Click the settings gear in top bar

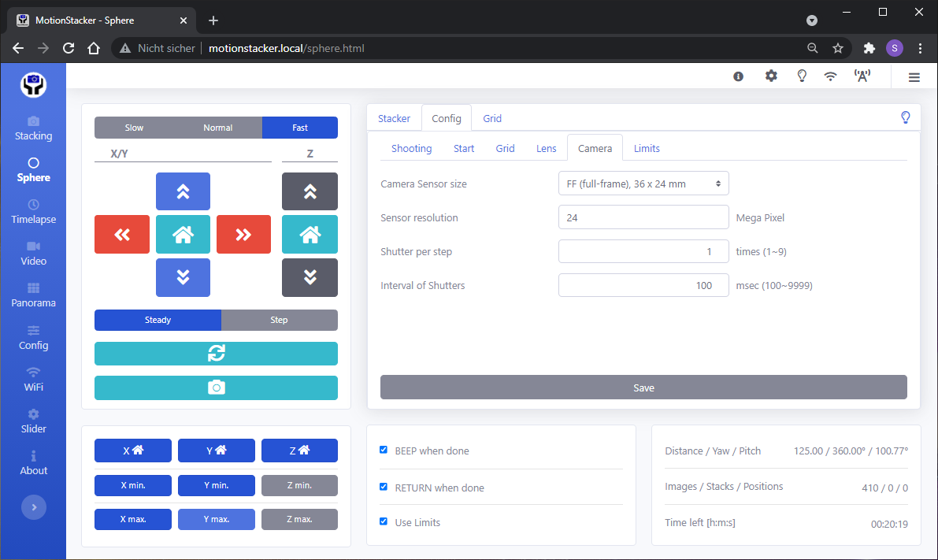771,76
